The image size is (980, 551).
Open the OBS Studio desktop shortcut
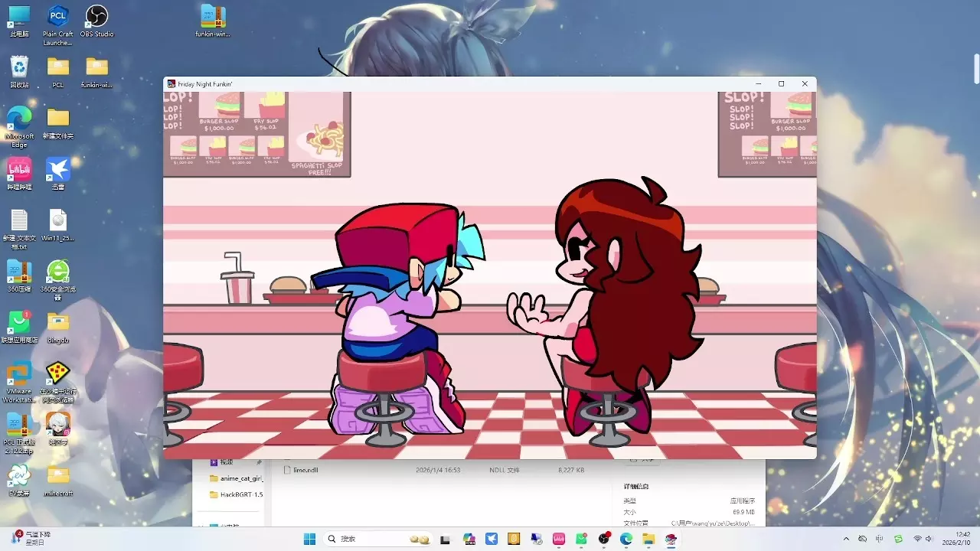97,21
